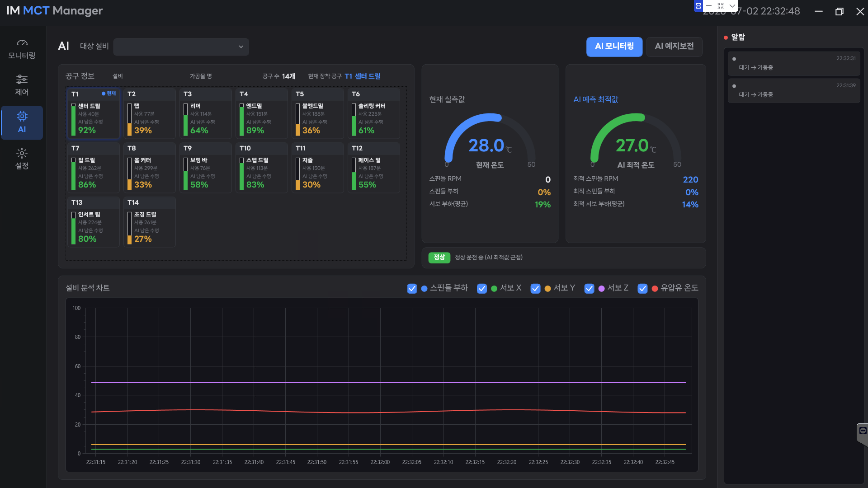Expand the top toolbar chevron menu
Image resolution: width=868 pixels, height=488 pixels.
click(732, 6)
